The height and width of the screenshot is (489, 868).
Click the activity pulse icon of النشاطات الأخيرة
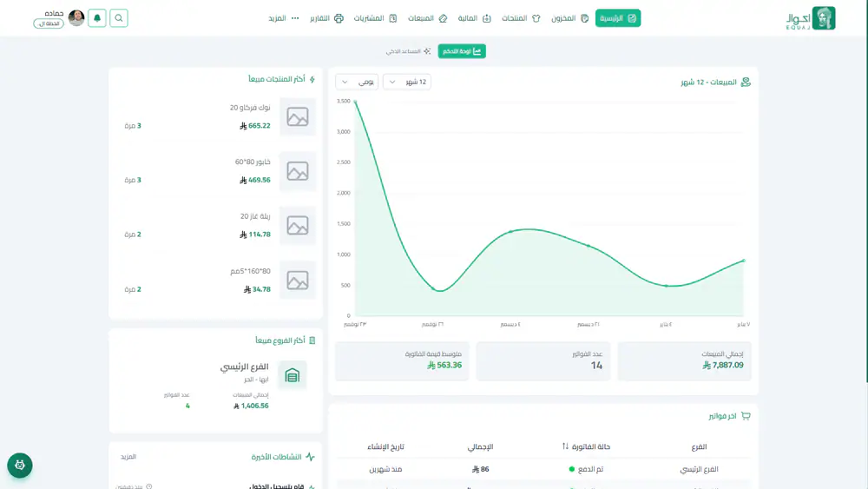pyautogui.click(x=310, y=457)
